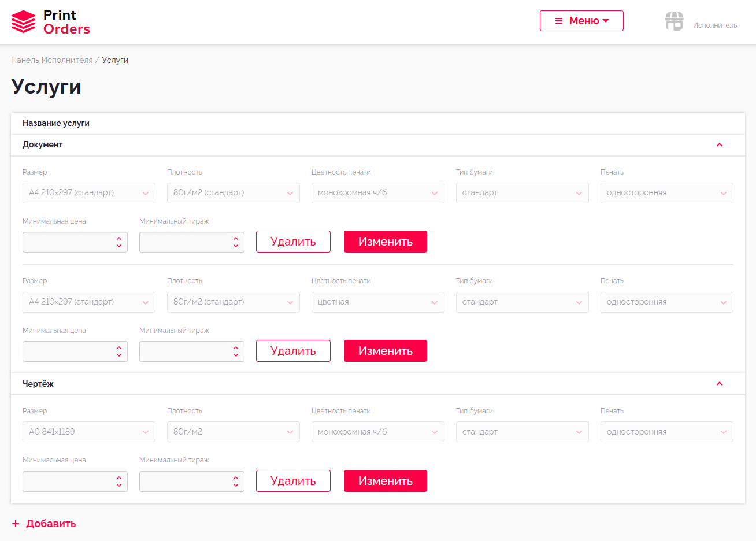Open Плотность dropdown showing 80г/м2 in Чертёж

pyautogui.click(x=233, y=432)
